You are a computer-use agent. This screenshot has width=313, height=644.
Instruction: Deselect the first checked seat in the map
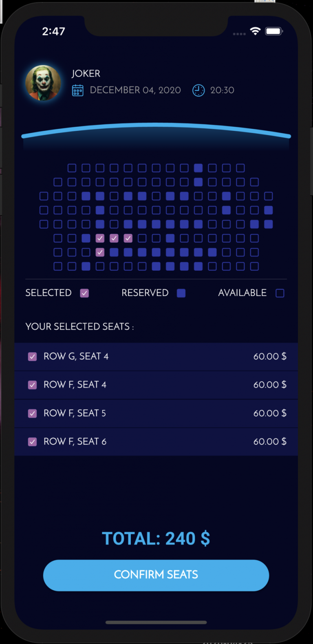(x=100, y=238)
